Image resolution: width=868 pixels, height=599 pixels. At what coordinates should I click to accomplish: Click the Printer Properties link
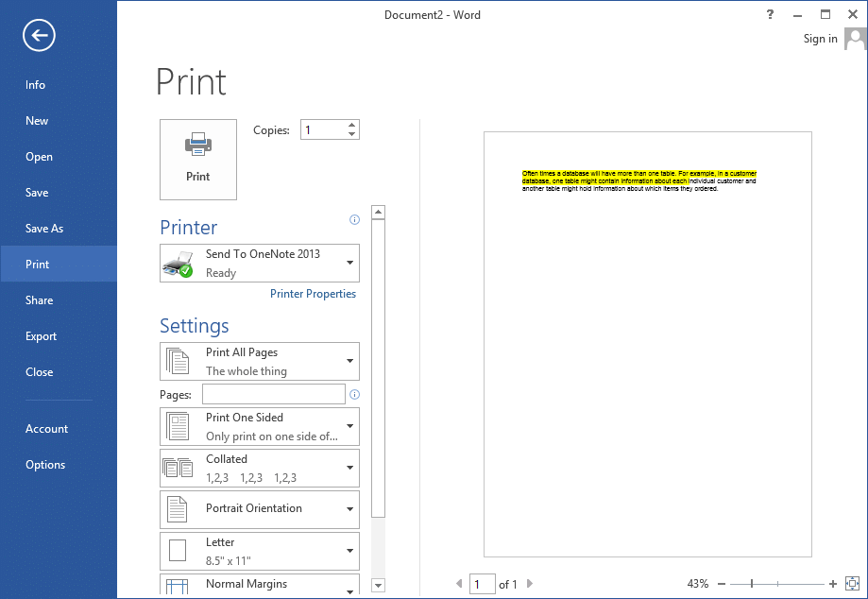click(313, 294)
